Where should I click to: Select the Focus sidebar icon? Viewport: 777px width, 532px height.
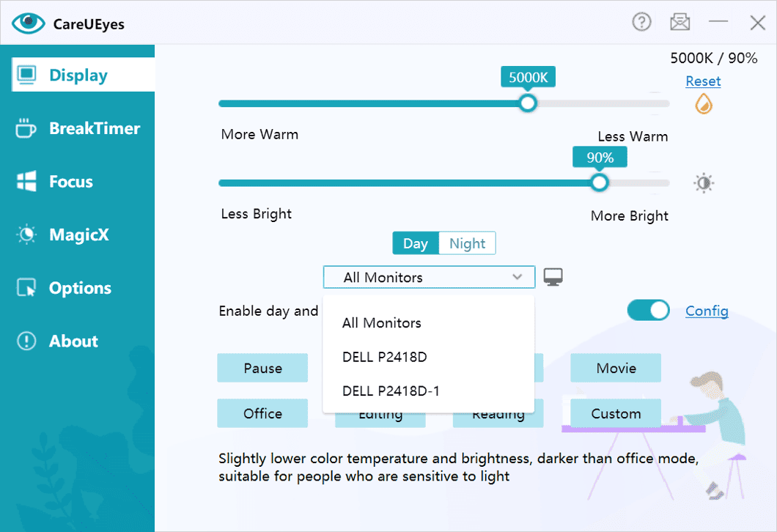coord(70,181)
